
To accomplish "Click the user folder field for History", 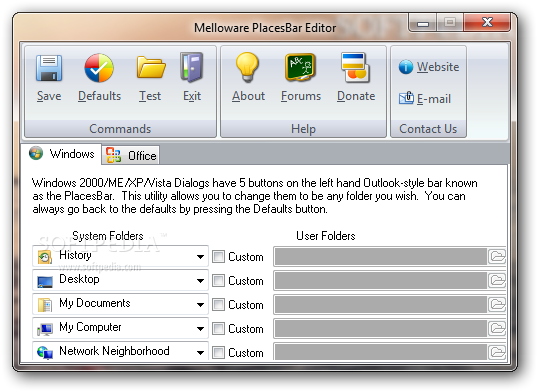I will click(x=381, y=257).
